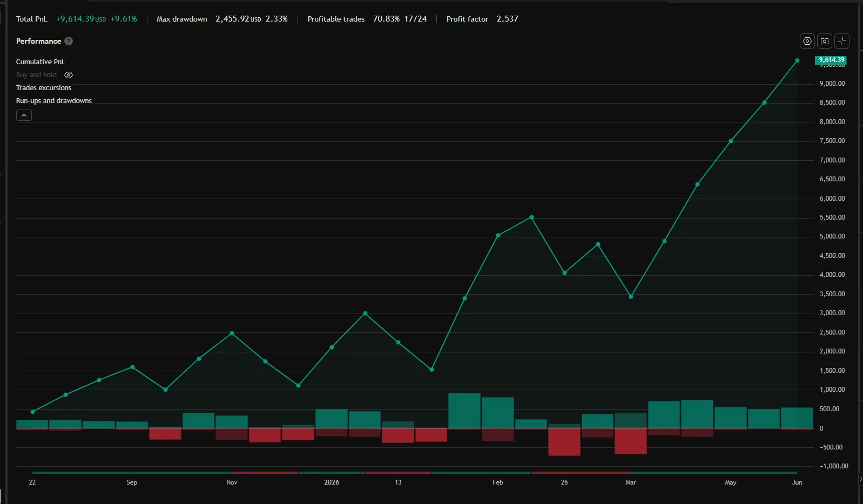
Task: Collapse chart with the minimize-corners icon
Action: point(842,41)
